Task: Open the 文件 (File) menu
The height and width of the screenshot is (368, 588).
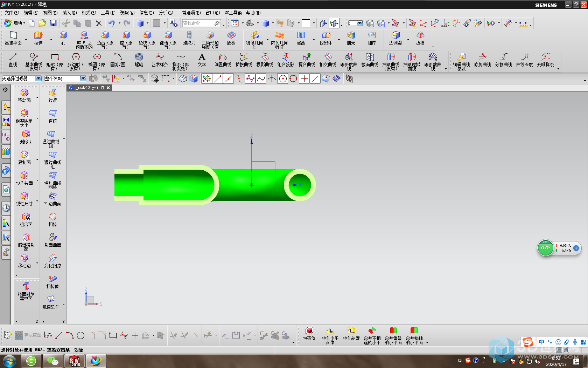Action: [12, 13]
